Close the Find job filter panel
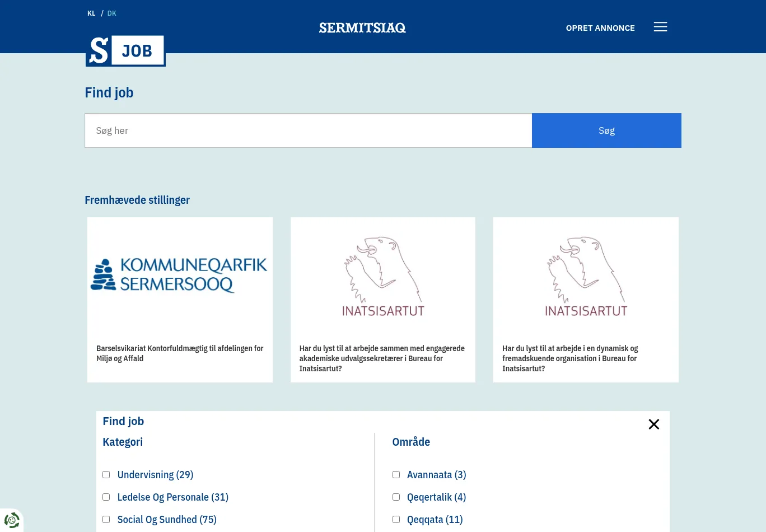The width and height of the screenshot is (766, 532). [653, 424]
